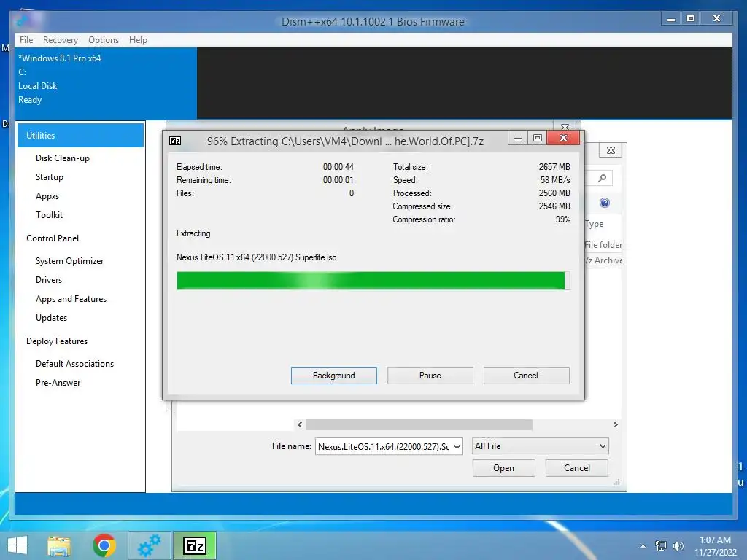
Task: Open the Options menu
Action: pyautogui.click(x=104, y=40)
